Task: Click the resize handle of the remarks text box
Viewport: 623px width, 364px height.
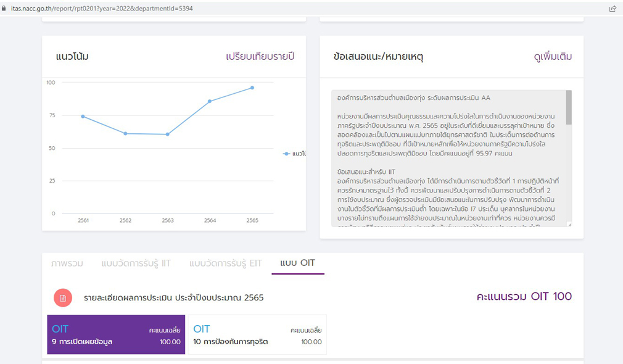Action: point(569,224)
